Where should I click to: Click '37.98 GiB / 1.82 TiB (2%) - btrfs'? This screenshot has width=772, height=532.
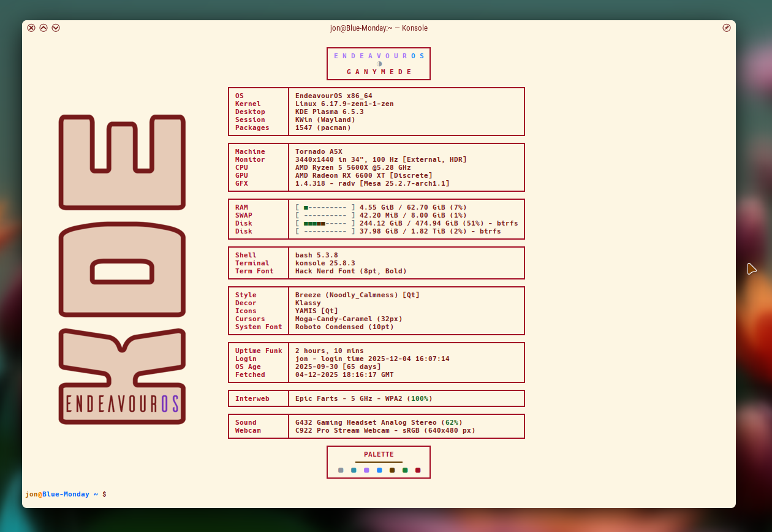[x=430, y=232]
